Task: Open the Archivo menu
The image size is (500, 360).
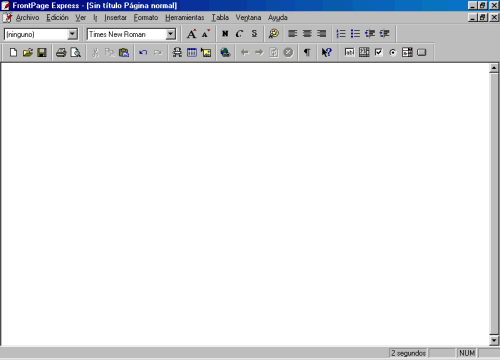Action: (27, 17)
